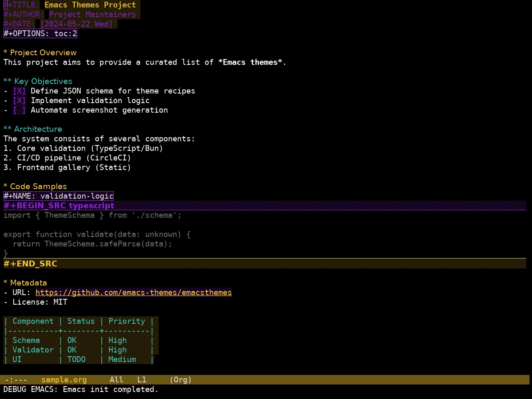
Task: Click the Status table header cell
Action: click(81, 321)
